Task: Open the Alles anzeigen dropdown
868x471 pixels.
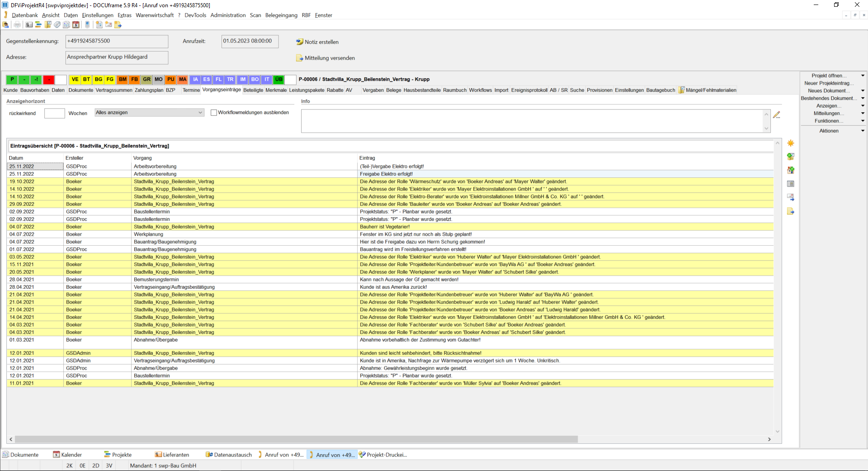Action: pos(150,113)
